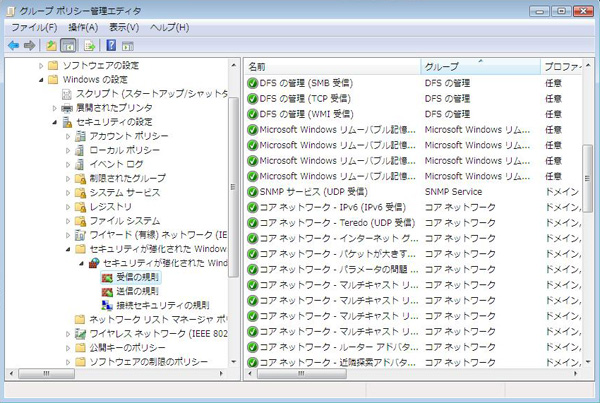Image resolution: width=600 pixels, height=403 pixels.
Task: Click the アカウント ポリシー icon
Action: [80, 136]
